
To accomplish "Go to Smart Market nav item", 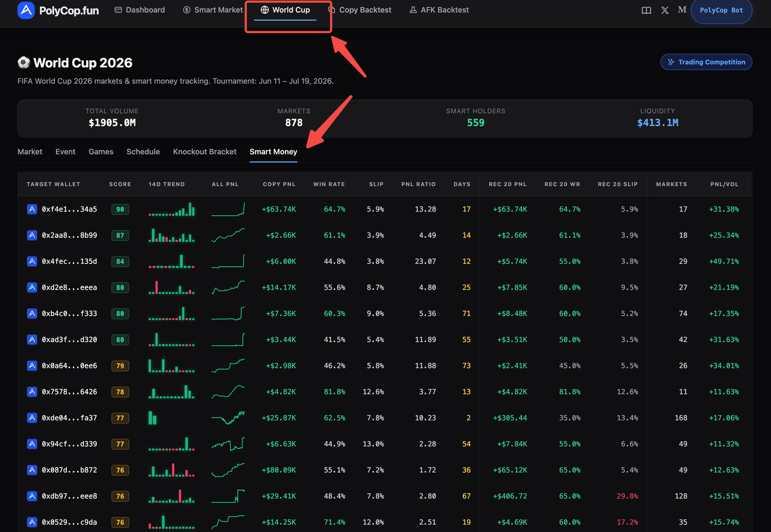I will tap(213, 10).
